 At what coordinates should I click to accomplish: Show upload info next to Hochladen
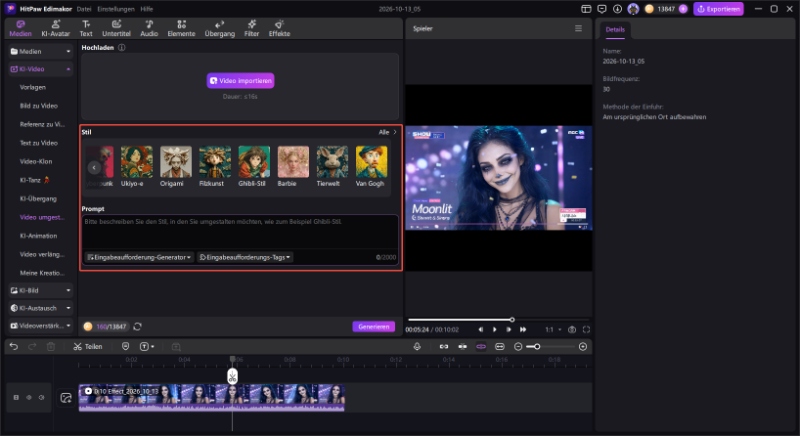click(x=121, y=47)
